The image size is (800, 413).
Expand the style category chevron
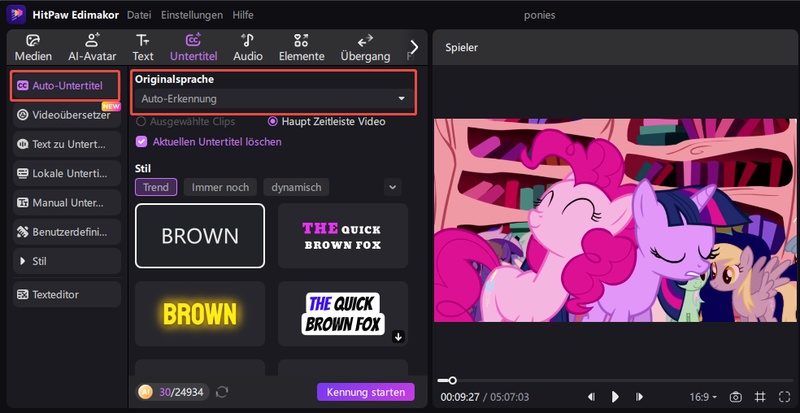coord(392,187)
